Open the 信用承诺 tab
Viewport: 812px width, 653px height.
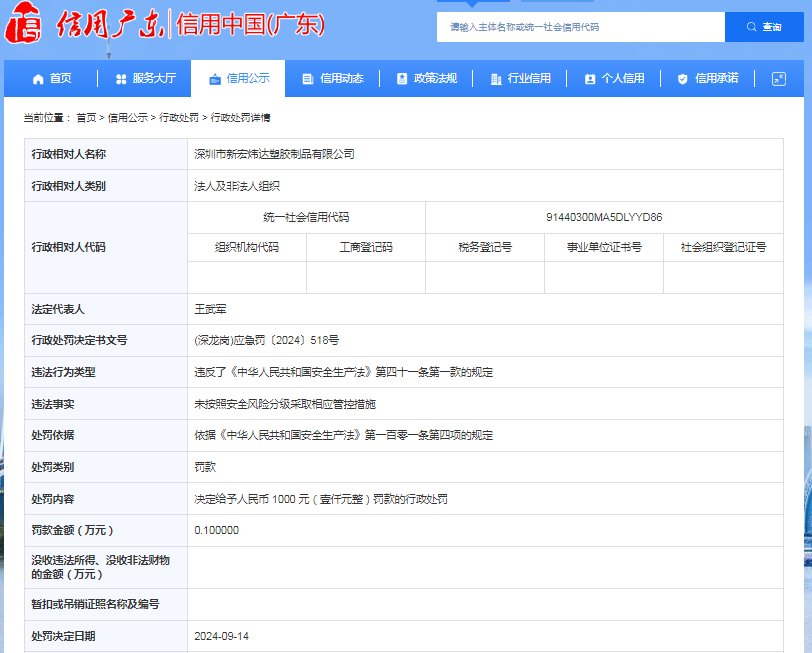707,78
